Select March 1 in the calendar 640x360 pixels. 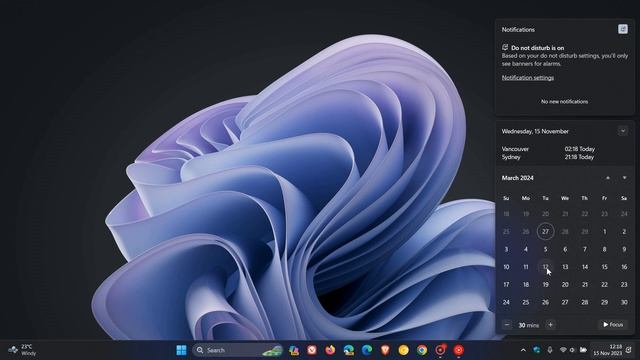coord(604,231)
